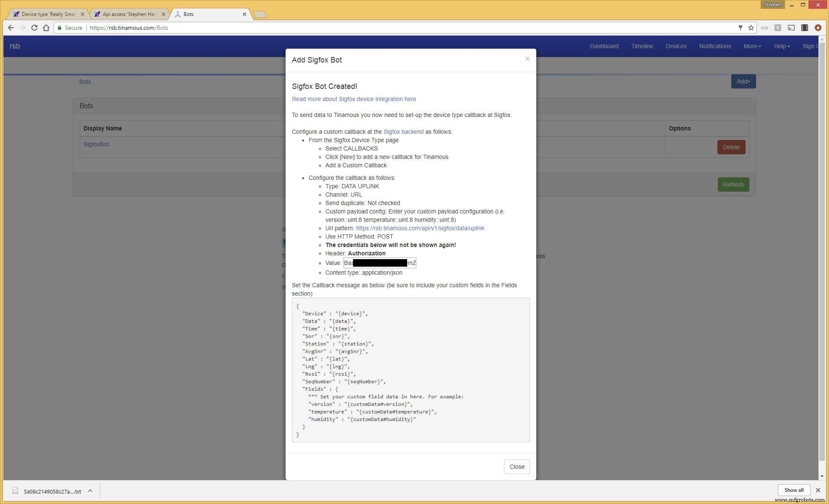Reload the Bots page
The height and width of the screenshot is (504, 829).
[x=34, y=28]
